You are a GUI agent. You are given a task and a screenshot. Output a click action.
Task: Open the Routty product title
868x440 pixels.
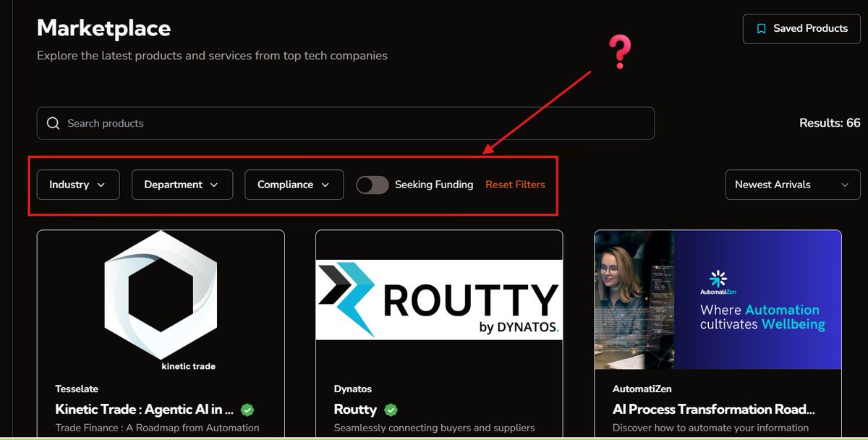pos(355,409)
